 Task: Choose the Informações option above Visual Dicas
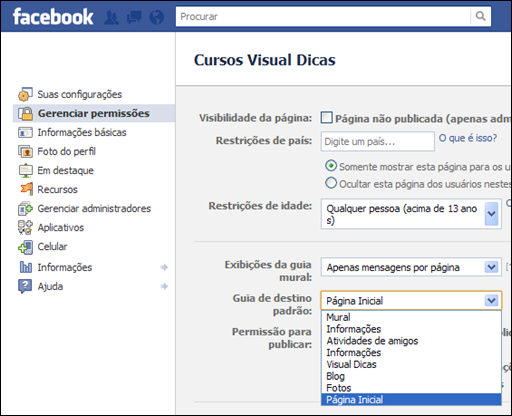click(x=411, y=353)
